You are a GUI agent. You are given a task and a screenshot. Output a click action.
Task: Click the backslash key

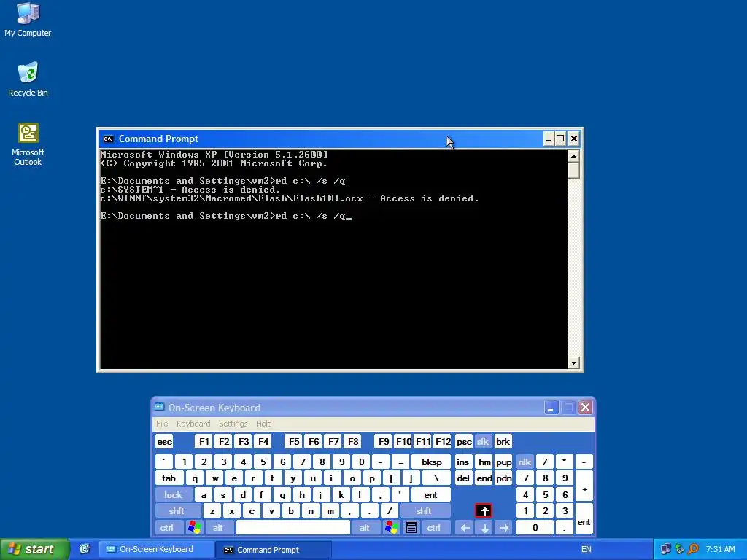436,478
